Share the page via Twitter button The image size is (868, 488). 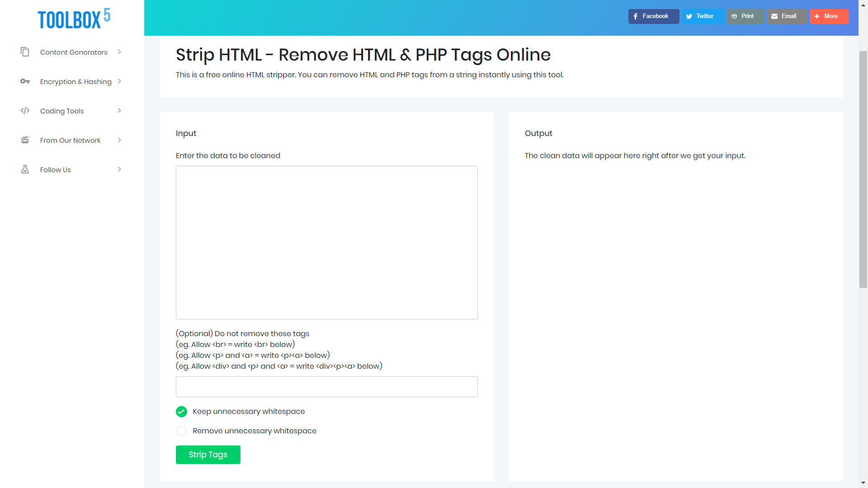(x=703, y=16)
